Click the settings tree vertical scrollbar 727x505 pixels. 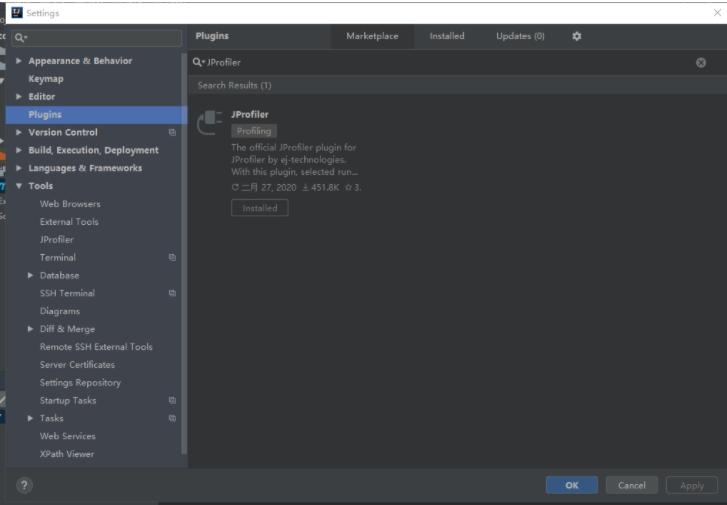(184, 253)
